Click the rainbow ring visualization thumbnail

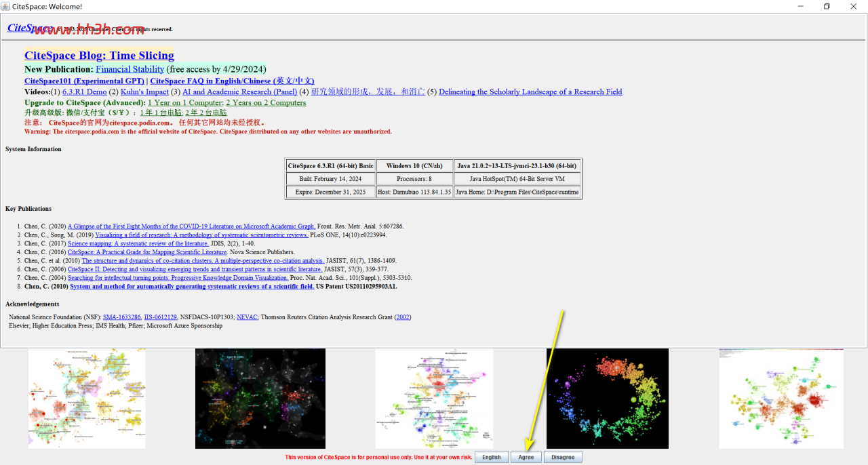(608, 399)
